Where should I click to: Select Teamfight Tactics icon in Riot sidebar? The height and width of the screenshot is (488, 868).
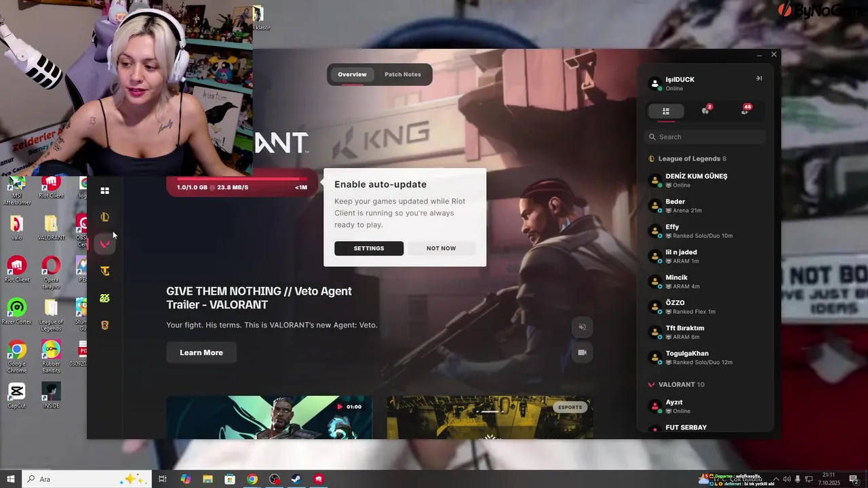click(104, 271)
